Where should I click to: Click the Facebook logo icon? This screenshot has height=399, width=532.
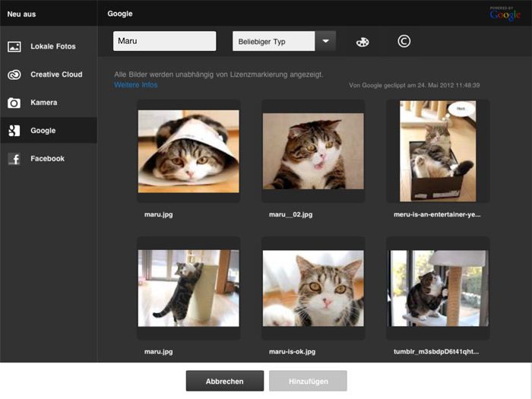(x=14, y=159)
